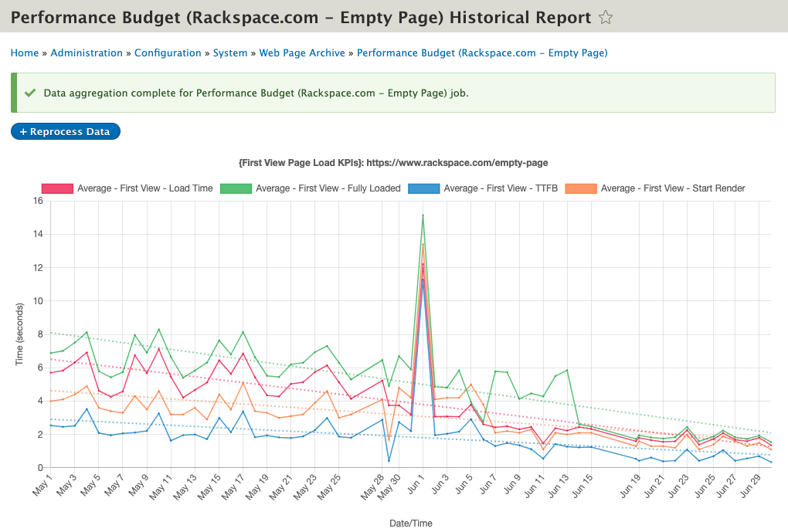
Task: Click the Fully Loaded peak point on Jun 1
Action: [423, 215]
